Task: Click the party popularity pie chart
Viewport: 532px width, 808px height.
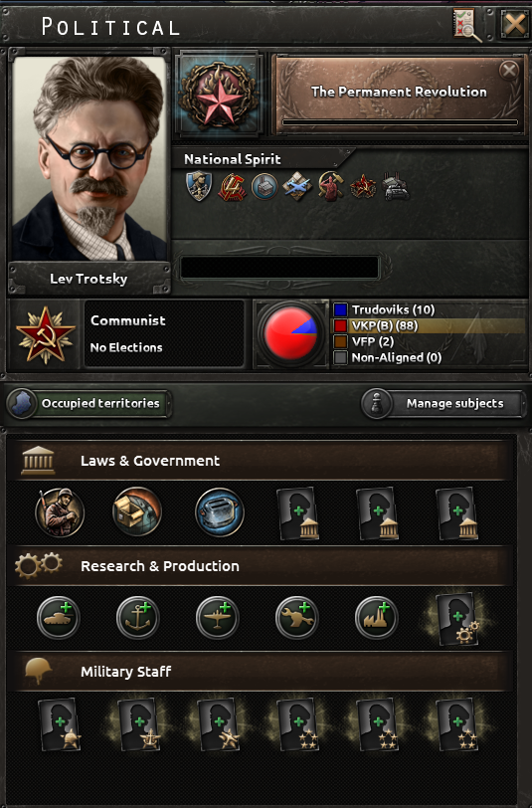Action: click(290, 333)
